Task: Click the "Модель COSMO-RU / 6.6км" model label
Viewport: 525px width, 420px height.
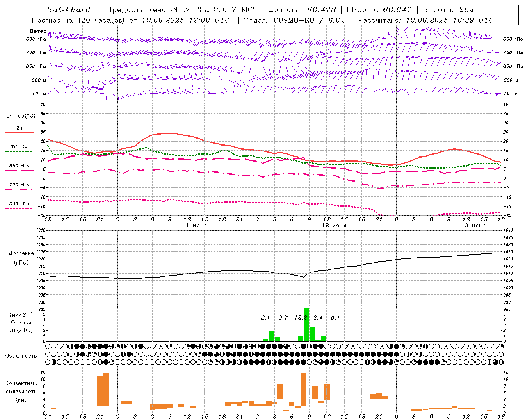Action: (x=295, y=20)
